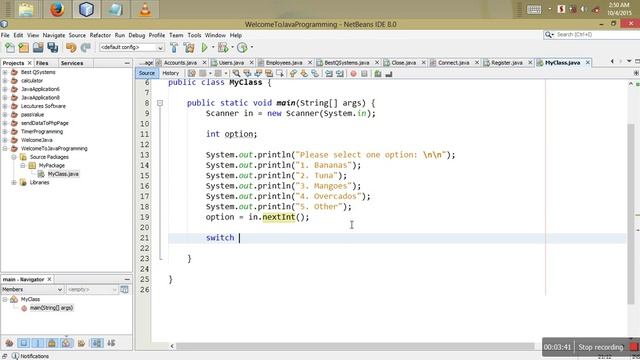Click the editor Find Selection magnifier icon
This screenshot has height=360, width=640.
[236, 73]
